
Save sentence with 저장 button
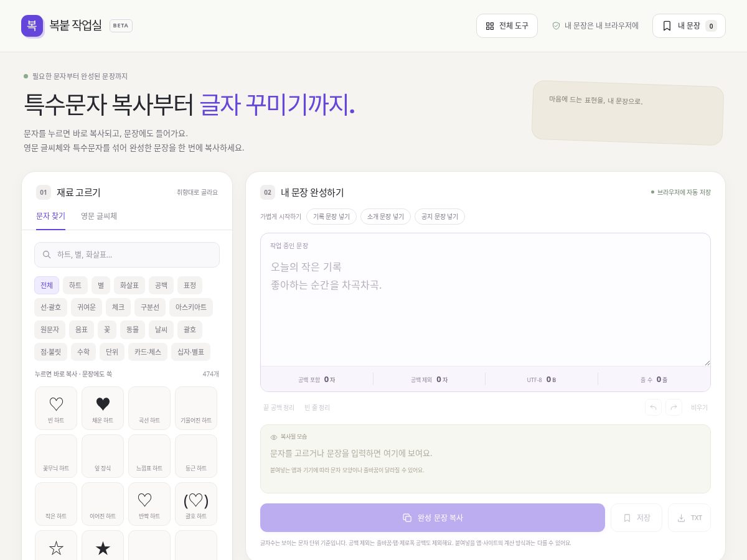coord(636,518)
